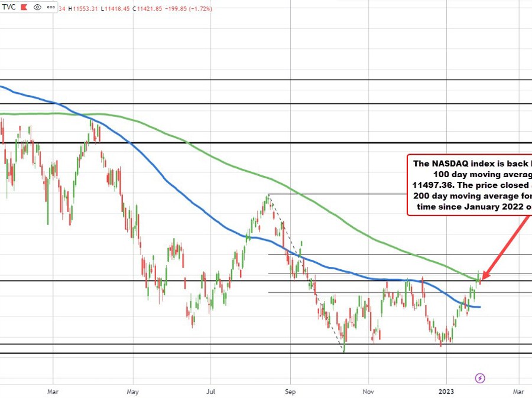Click the NASDAQ annotation text box
The image size is (532, 398).
pyautogui.click(x=470, y=184)
